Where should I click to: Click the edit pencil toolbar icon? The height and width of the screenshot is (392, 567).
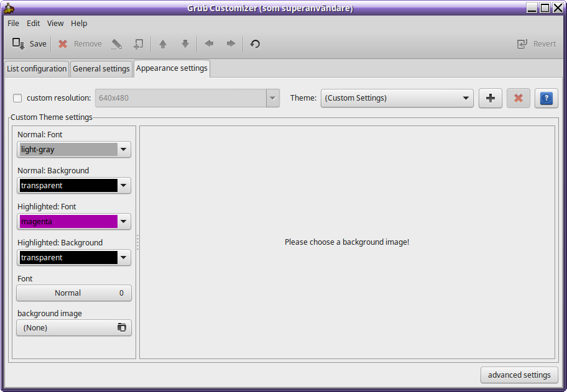click(116, 44)
